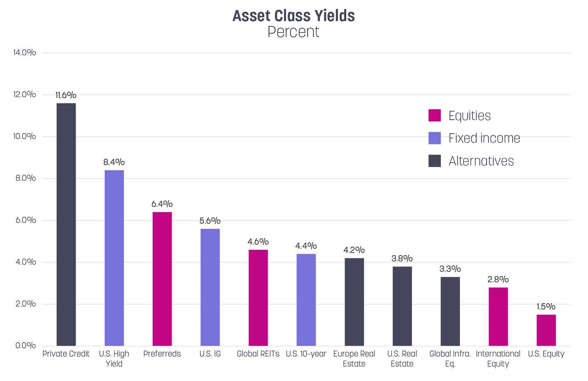Select the Private Credit bar

(66, 224)
